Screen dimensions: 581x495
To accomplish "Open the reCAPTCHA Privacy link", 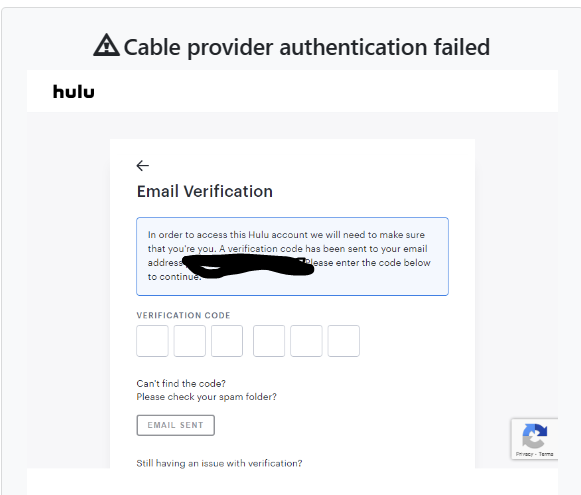I will coord(524,454).
